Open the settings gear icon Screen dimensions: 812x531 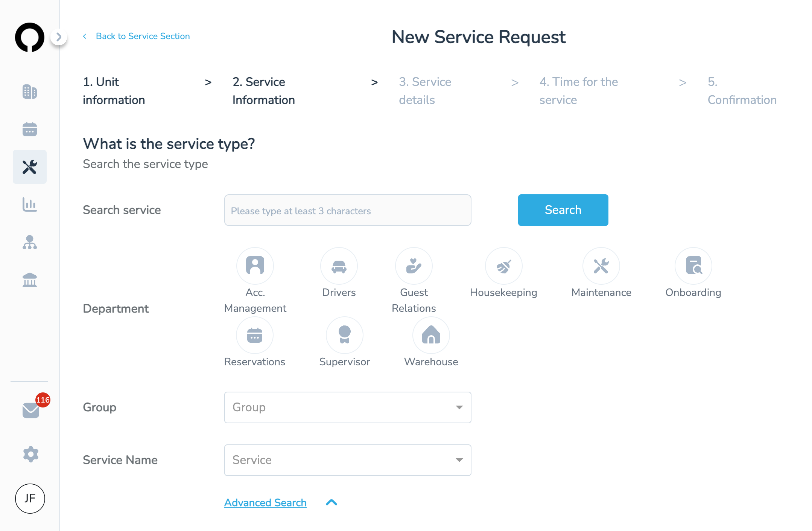pyautogui.click(x=30, y=454)
